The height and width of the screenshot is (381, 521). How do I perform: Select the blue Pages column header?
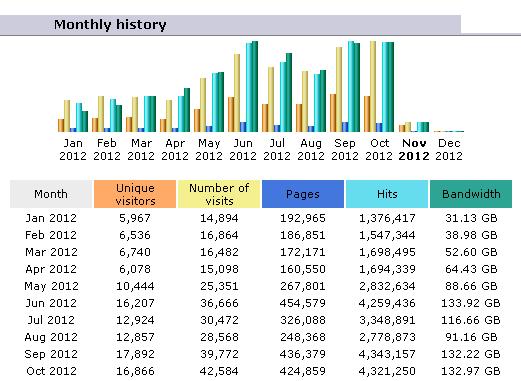[303, 194]
